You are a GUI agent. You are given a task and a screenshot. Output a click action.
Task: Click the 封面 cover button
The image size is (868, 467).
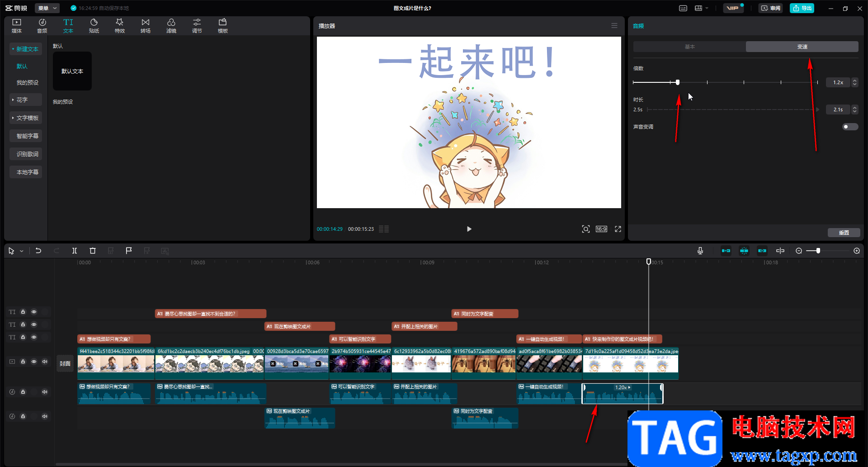click(x=65, y=363)
